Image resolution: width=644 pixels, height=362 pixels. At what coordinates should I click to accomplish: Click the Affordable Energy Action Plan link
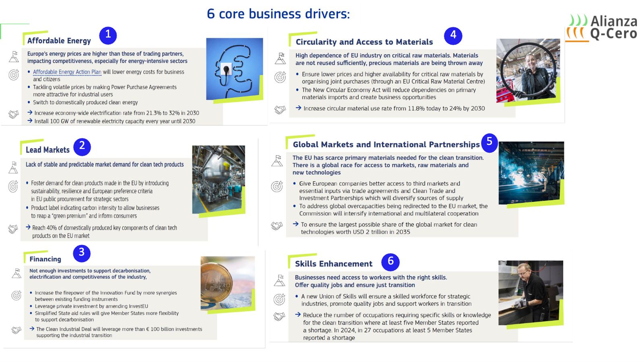[x=67, y=72]
